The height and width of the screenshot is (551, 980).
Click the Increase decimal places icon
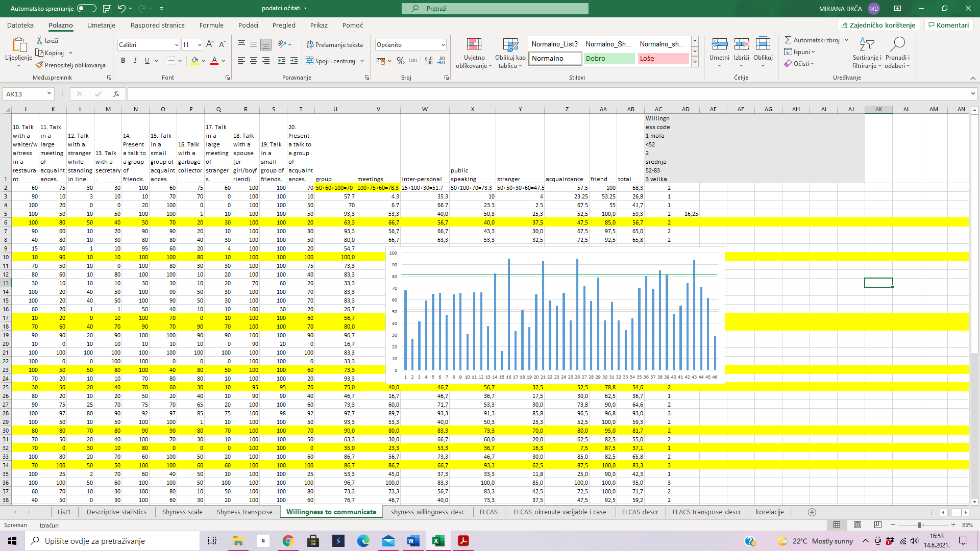click(x=429, y=61)
